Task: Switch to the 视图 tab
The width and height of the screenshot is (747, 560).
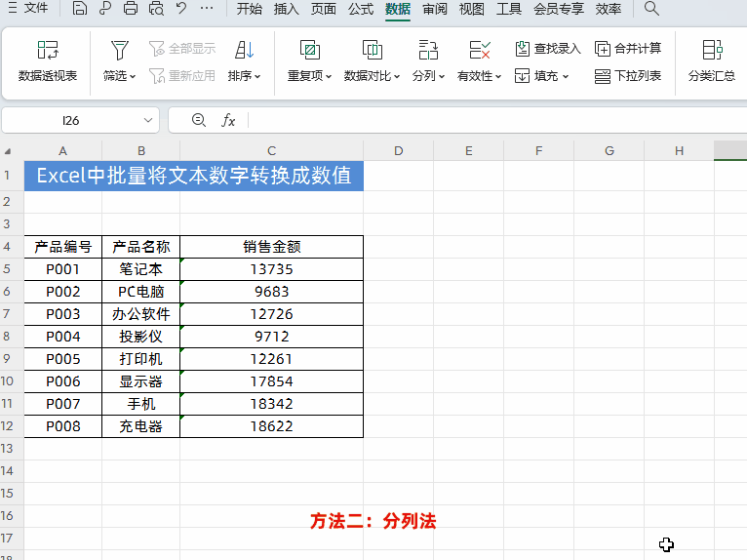Action: pos(472,9)
